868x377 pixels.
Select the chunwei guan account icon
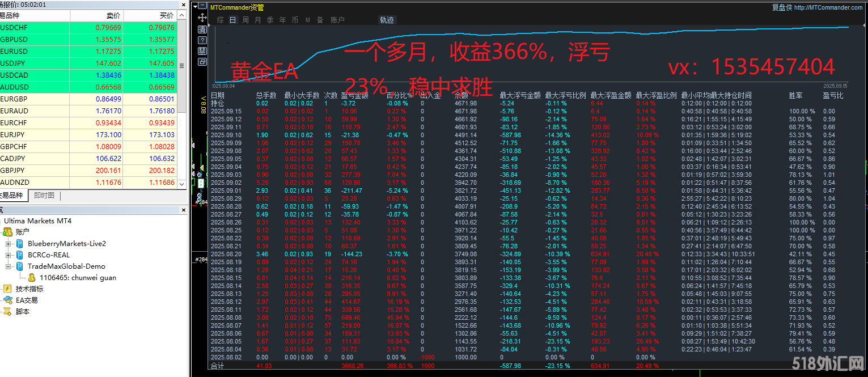(32, 278)
